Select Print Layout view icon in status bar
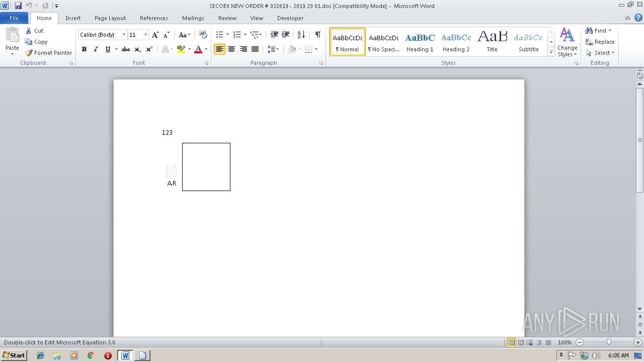 (x=511, y=342)
